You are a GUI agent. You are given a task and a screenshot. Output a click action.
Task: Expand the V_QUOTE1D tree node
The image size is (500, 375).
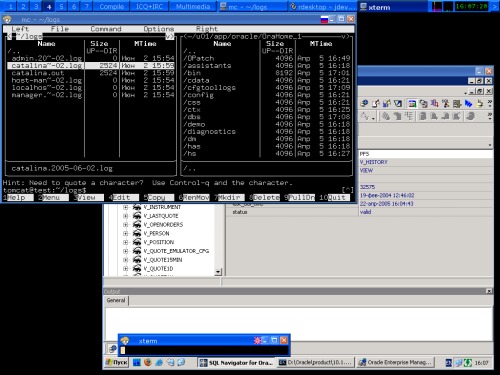pos(126,269)
